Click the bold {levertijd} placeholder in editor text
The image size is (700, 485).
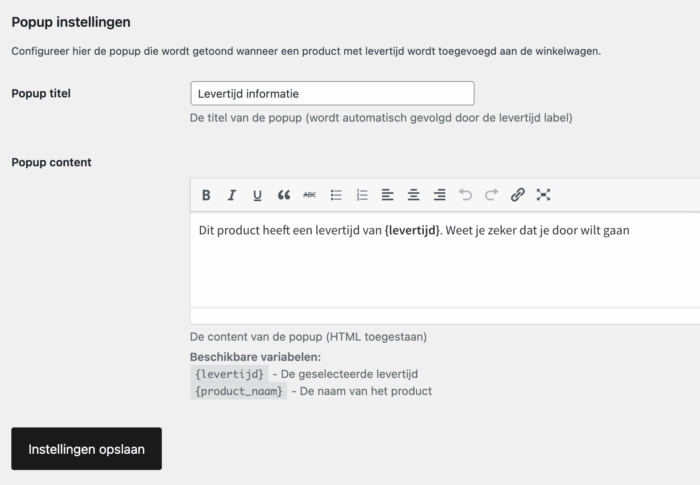click(x=412, y=231)
